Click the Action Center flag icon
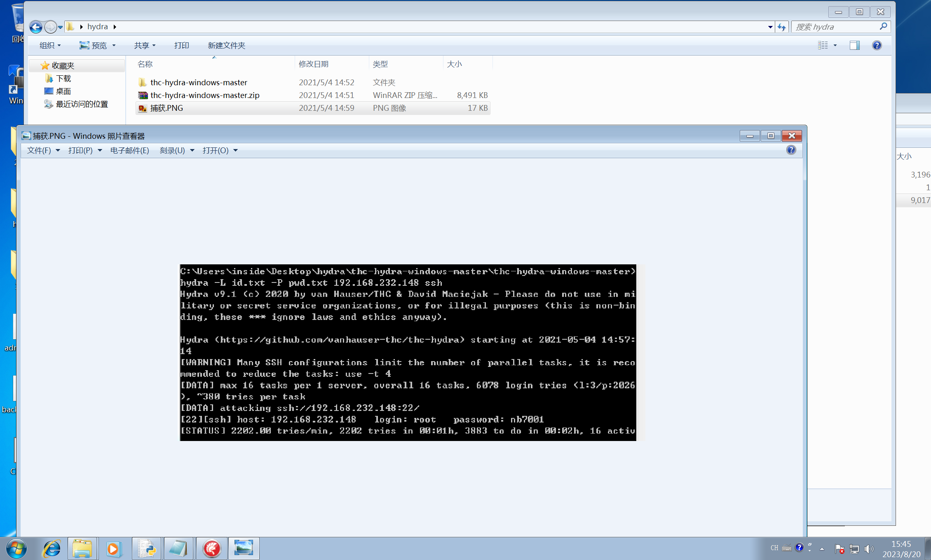The image size is (931, 560). click(x=839, y=548)
